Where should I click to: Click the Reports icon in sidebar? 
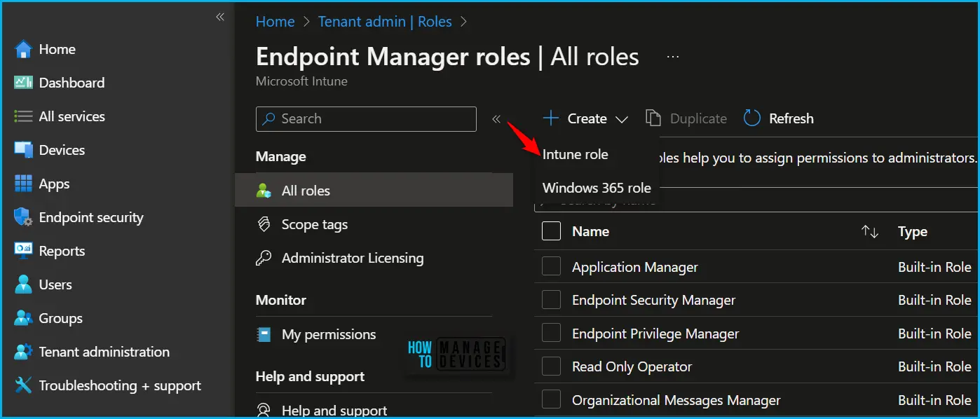tap(23, 251)
